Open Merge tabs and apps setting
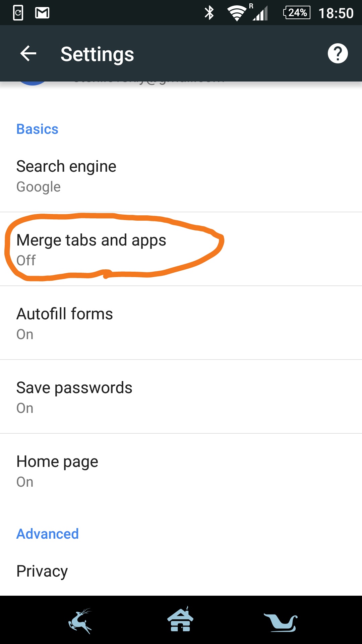This screenshot has width=362, height=644. [x=181, y=249]
